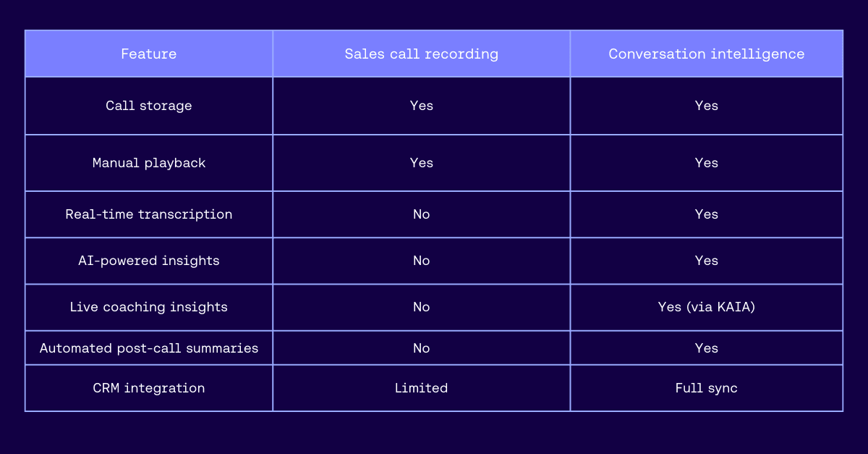
Task: Click the Automated post-call summaries cell
Action: click(148, 348)
